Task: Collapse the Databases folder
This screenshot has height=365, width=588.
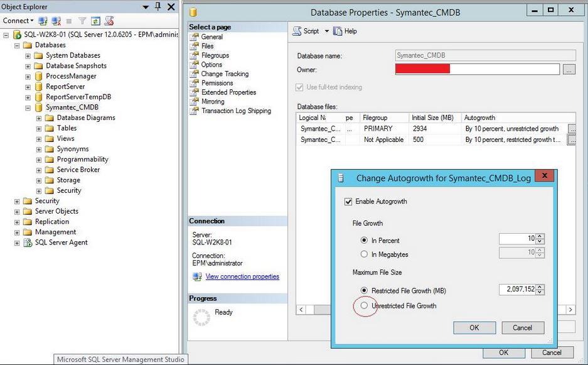Action: point(17,45)
